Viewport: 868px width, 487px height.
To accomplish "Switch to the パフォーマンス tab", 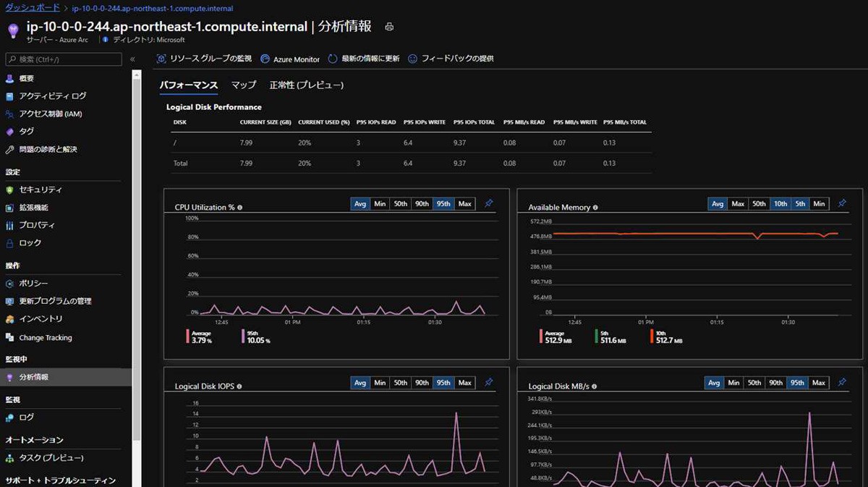I will pyautogui.click(x=188, y=85).
